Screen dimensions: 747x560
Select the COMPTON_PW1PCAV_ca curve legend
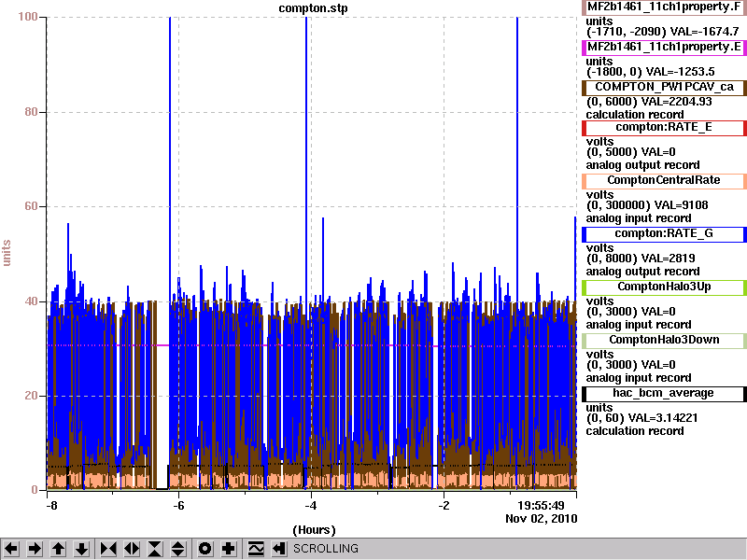tap(664, 87)
